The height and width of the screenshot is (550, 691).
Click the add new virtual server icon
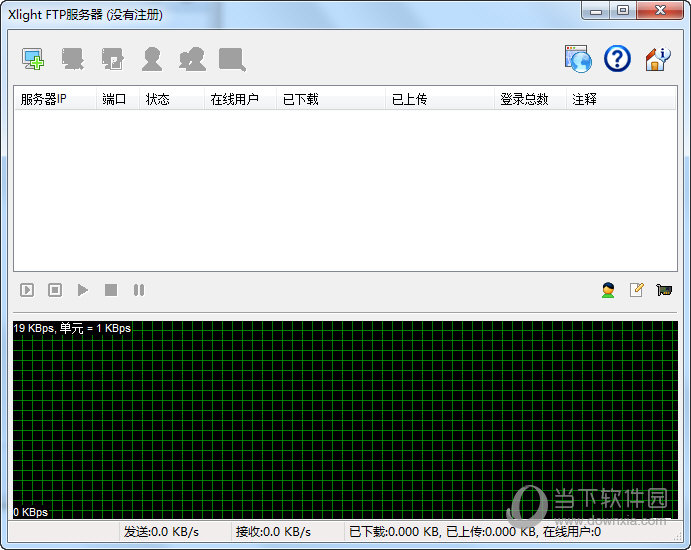(x=33, y=59)
